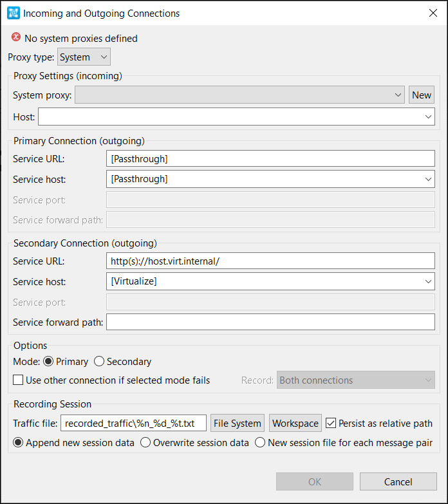The image size is (448, 504).
Task: Enable Use other connection if selected mode fails
Action: pyautogui.click(x=18, y=380)
